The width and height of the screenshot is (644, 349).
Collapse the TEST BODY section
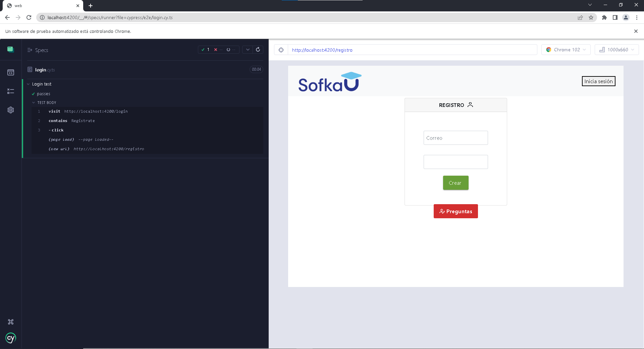(x=34, y=103)
